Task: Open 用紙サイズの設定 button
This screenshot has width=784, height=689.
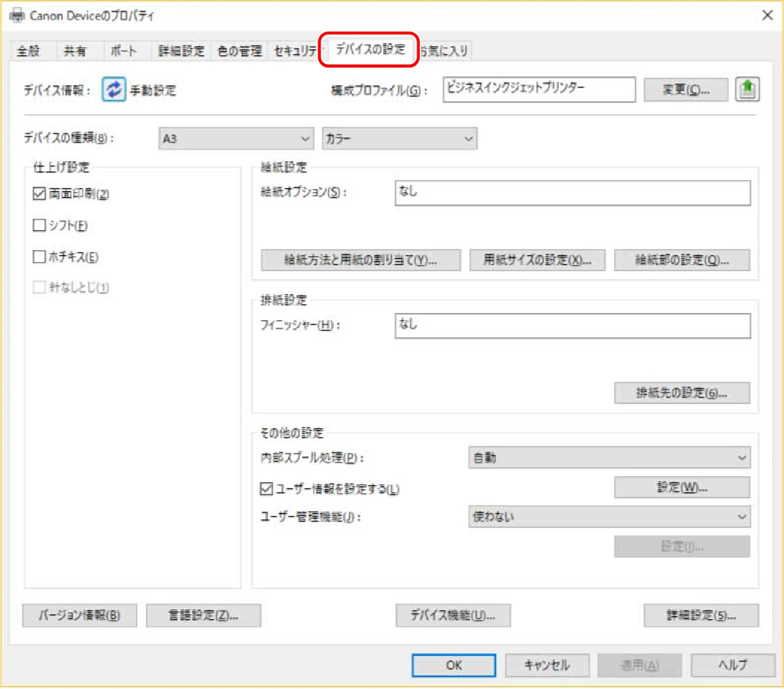Action: (x=537, y=260)
